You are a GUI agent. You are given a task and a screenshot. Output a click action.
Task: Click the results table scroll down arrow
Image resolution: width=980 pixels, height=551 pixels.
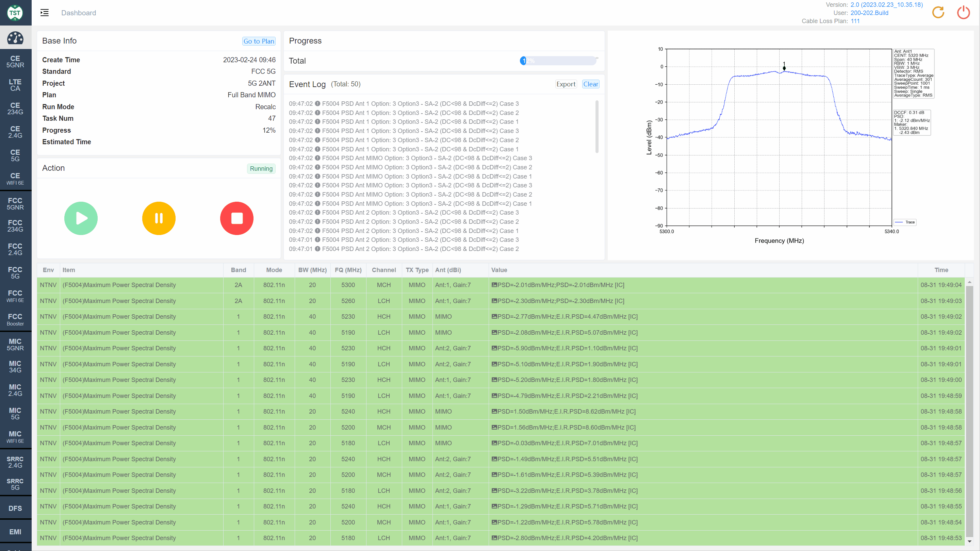point(969,541)
